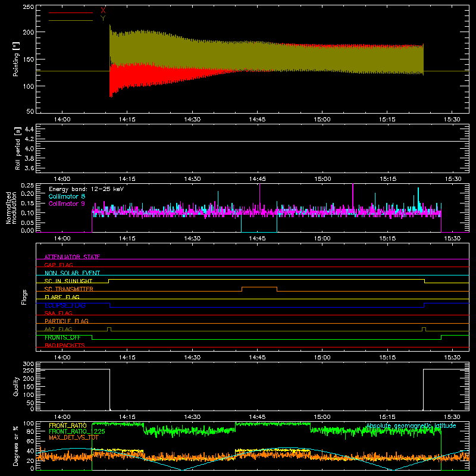Click the NON_SOLAR_EVENT flag label
476x476 pixels.
click(x=72, y=273)
